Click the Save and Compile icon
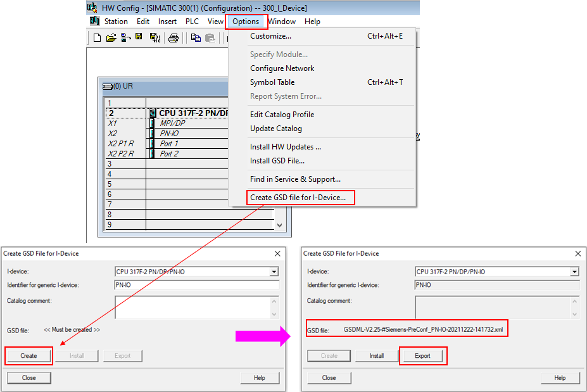The height and width of the screenshot is (392, 587). point(155,38)
